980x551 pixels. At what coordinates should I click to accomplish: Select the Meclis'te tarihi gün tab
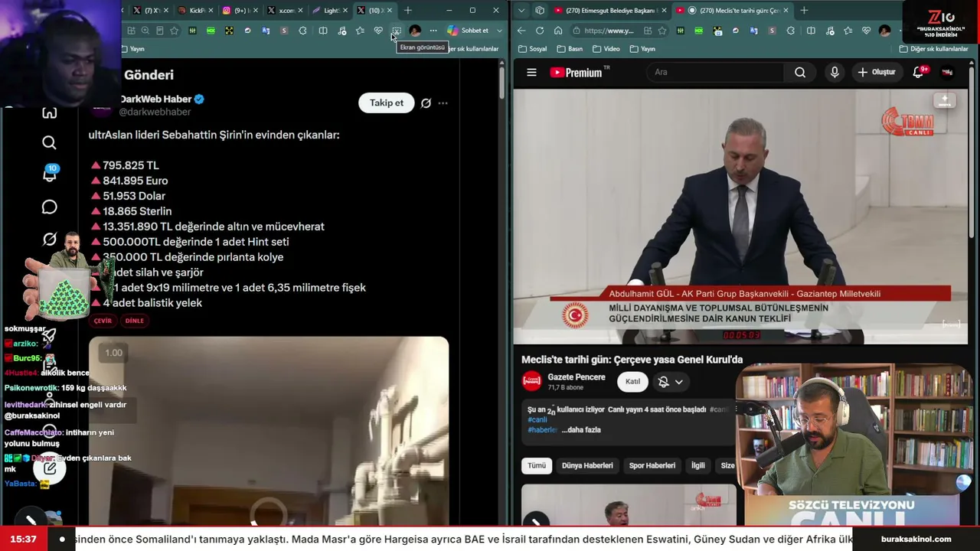[733, 11]
